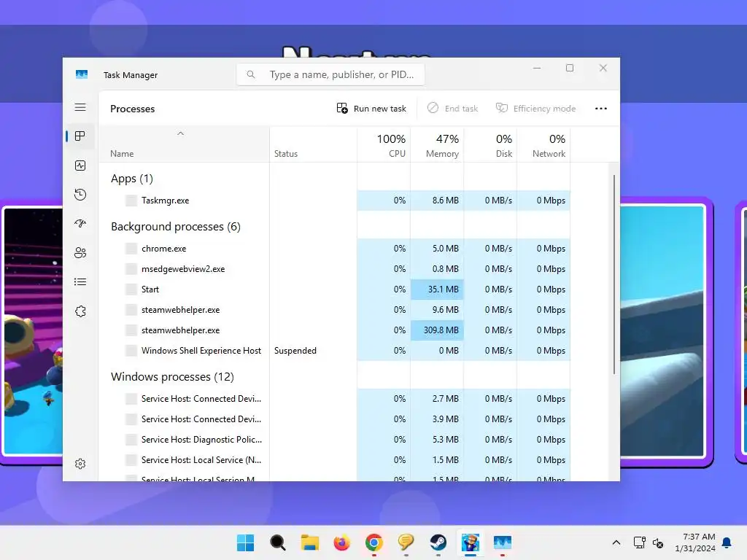The image size is (747, 560).
Task: Switch to the game taskbar icon
Action: (x=471, y=542)
